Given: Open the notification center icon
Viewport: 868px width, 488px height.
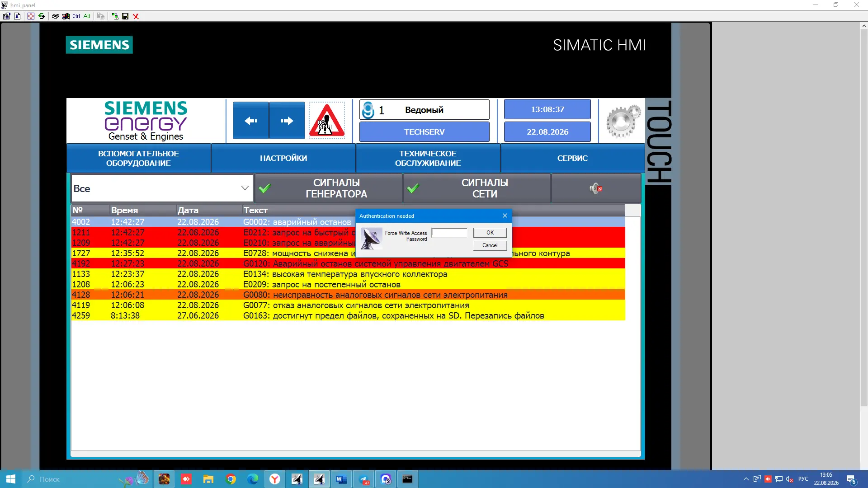Looking at the screenshot, I should click(851, 479).
